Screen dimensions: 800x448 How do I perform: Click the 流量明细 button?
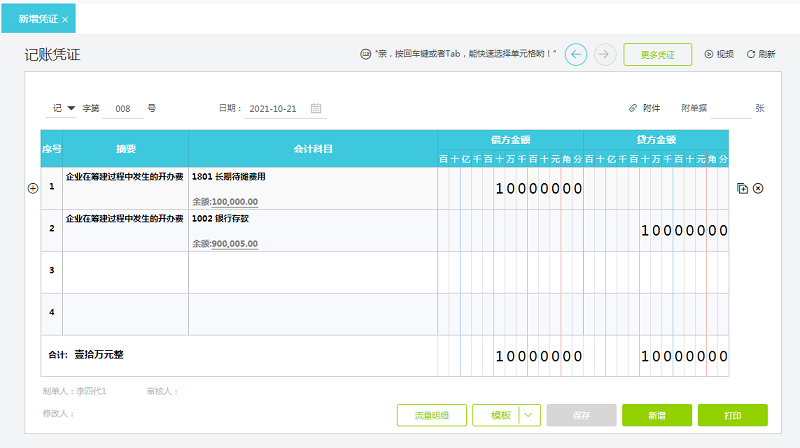(x=431, y=415)
